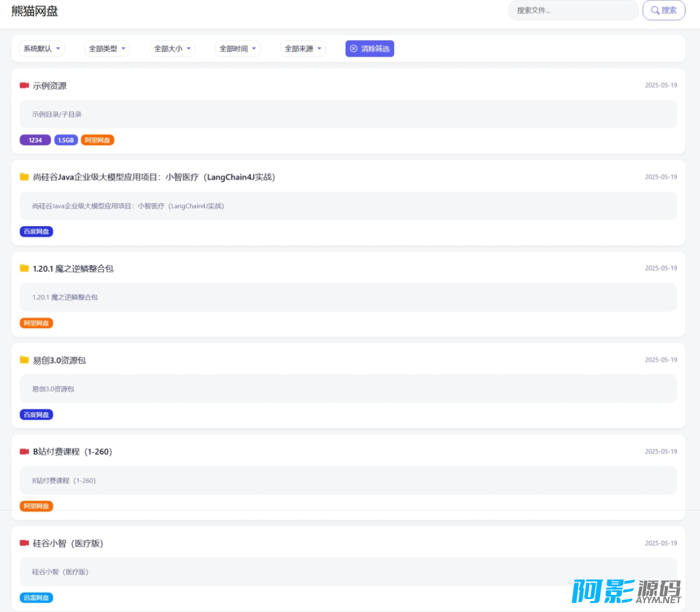Click the 阿里网盘 tag under 示例资源
Image resolution: width=700 pixels, height=612 pixels.
pos(97,140)
